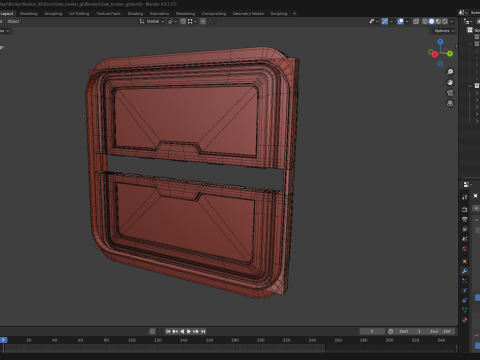Open the snapping options dropdown arrow
This screenshot has height=360, width=480.
195,21
